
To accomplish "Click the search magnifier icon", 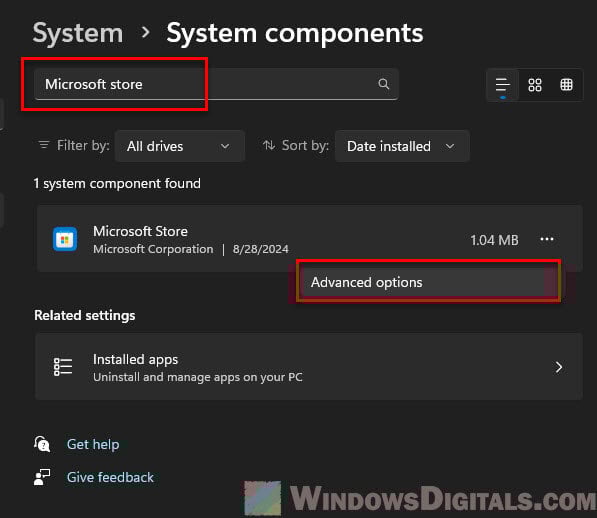I will [x=383, y=84].
